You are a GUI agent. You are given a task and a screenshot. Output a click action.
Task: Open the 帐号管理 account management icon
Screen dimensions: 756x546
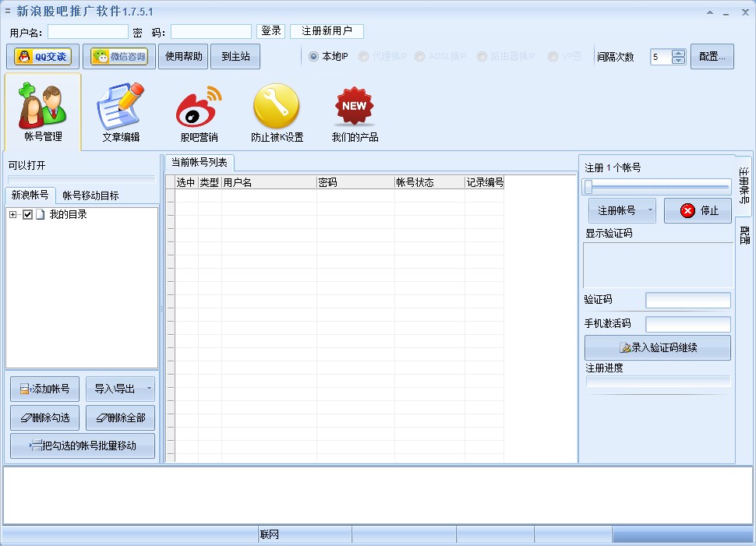42,109
